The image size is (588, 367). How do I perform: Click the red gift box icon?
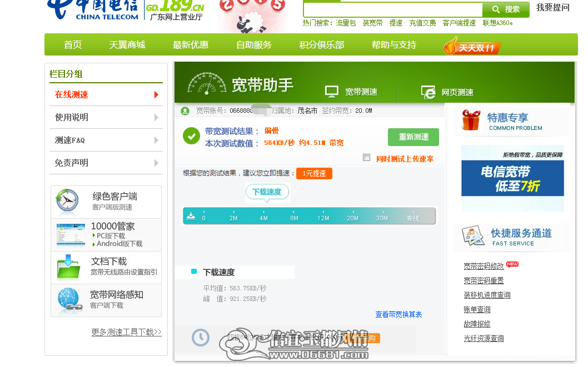click(x=471, y=120)
